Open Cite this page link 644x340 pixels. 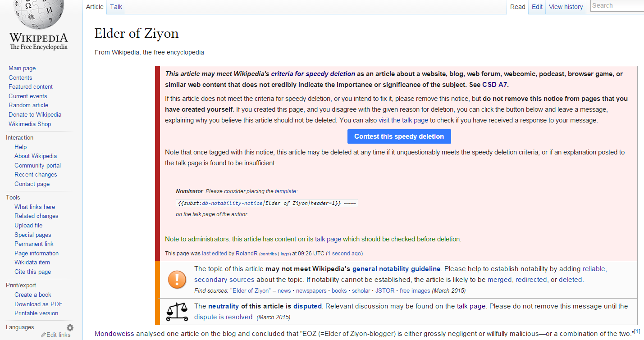pos(32,272)
